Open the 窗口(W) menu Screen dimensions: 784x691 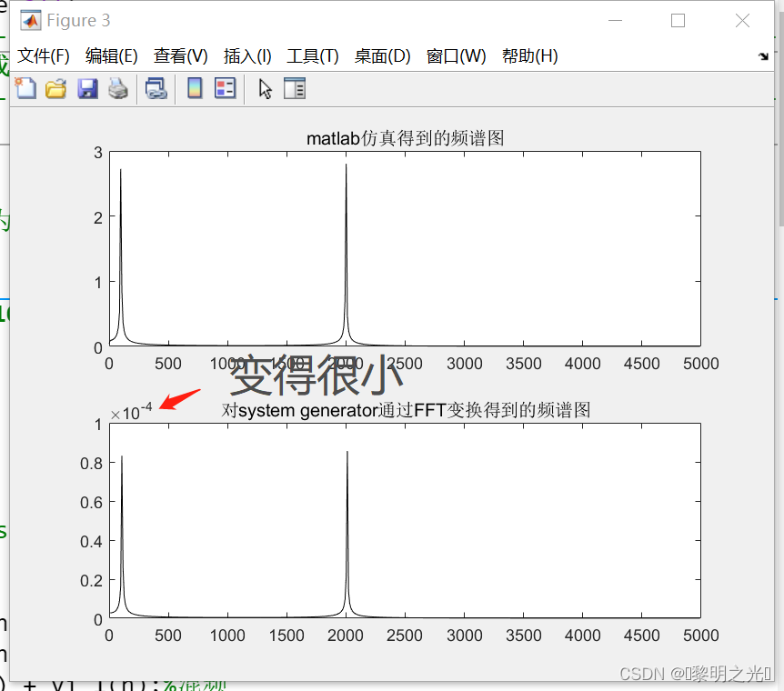click(455, 55)
